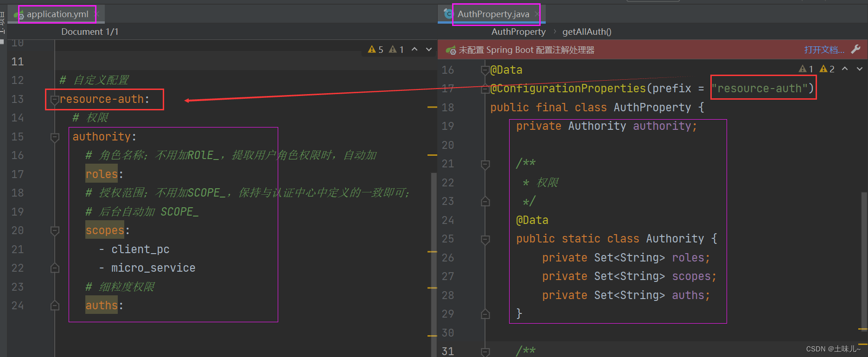
Task: Go to previous highlighted error in AuthProperty.java
Action: click(x=845, y=69)
